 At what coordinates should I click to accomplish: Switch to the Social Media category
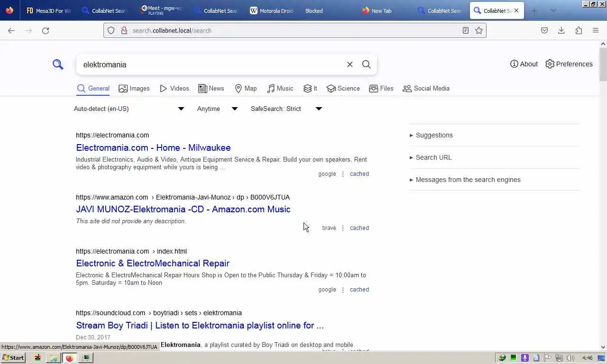426,89
